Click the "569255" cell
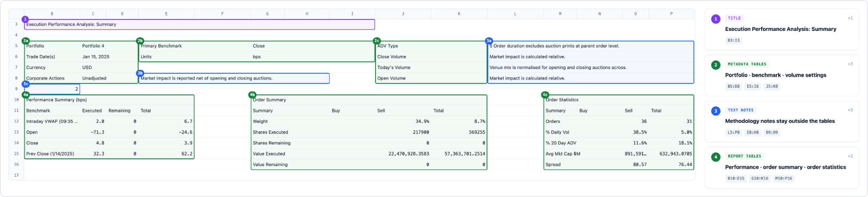The image size is (868, 197). (x=459, y=132)
